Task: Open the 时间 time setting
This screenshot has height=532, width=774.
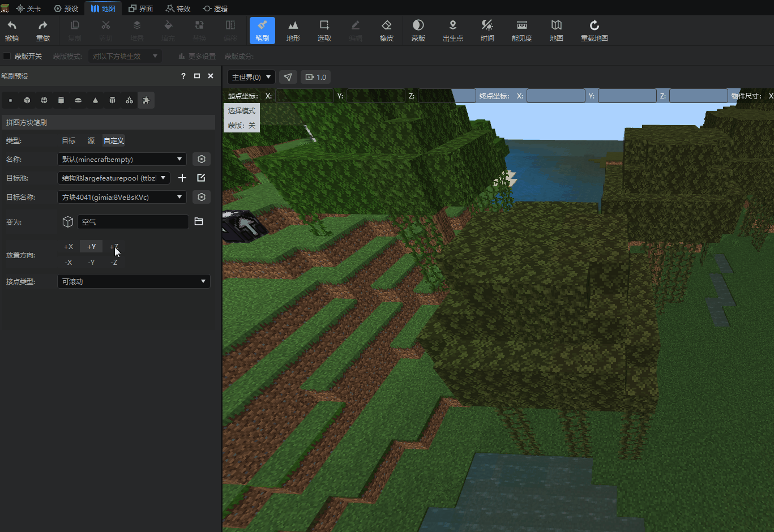Action: pos(488,31)
